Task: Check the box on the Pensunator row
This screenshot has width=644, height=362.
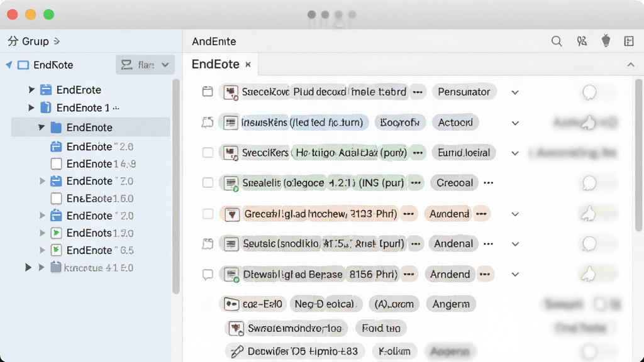Action: pyautogui.click(x=208, y=92)
